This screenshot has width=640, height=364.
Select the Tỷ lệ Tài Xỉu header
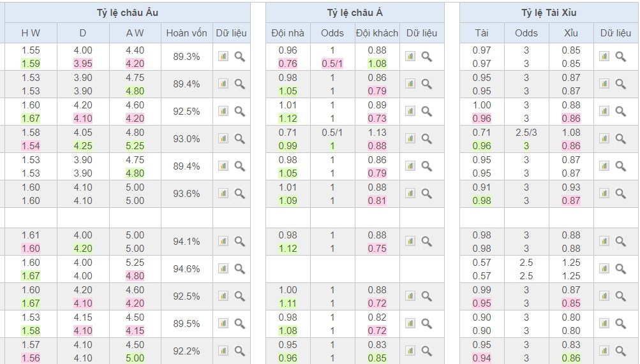[548, 13]
